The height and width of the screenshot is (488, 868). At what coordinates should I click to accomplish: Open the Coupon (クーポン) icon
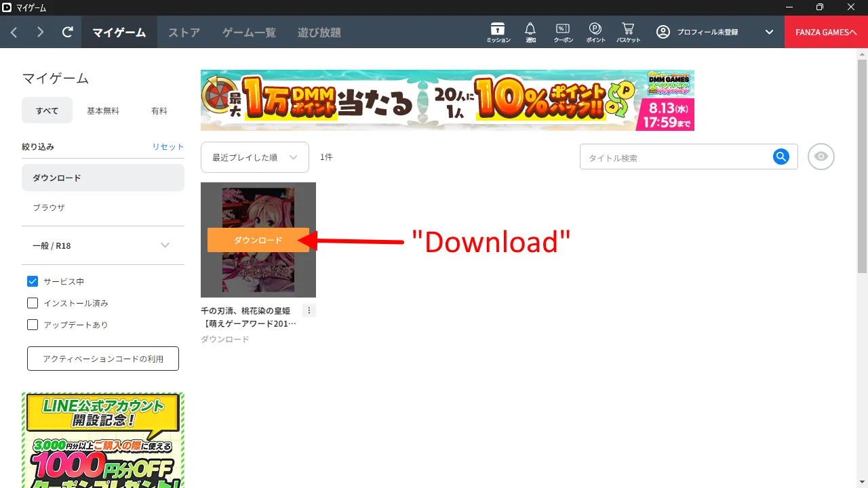563,32
